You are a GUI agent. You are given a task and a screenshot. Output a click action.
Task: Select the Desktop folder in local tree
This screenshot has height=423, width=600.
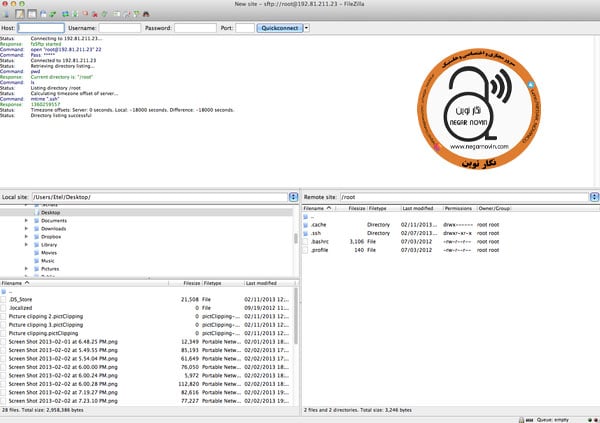(x=51, y=212)
